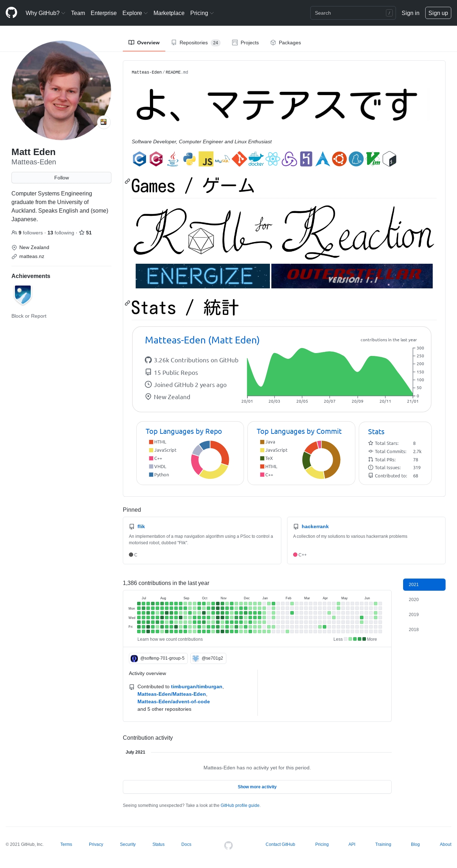Image resolution: width=457 pixels, height=868 pixels.
Task: Open the matteas.nz website link
Action: 32,257
